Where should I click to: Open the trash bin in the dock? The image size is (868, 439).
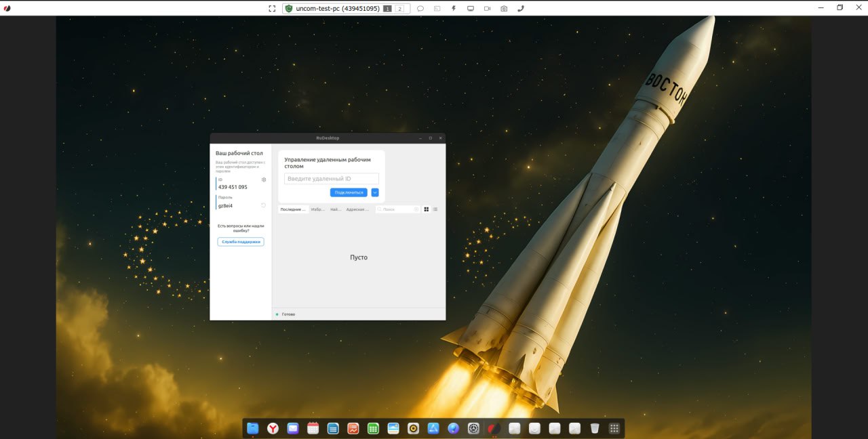pos(595,428)
